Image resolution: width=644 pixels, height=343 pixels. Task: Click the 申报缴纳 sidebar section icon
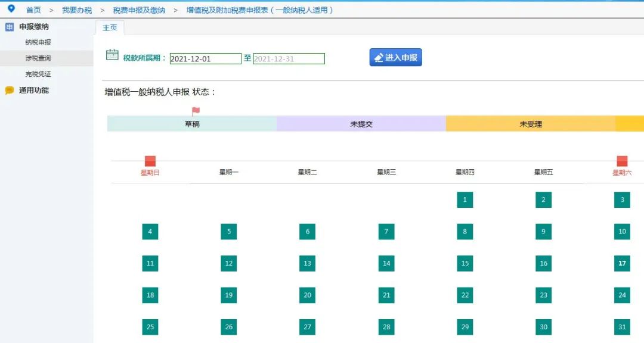pos(10,27)
